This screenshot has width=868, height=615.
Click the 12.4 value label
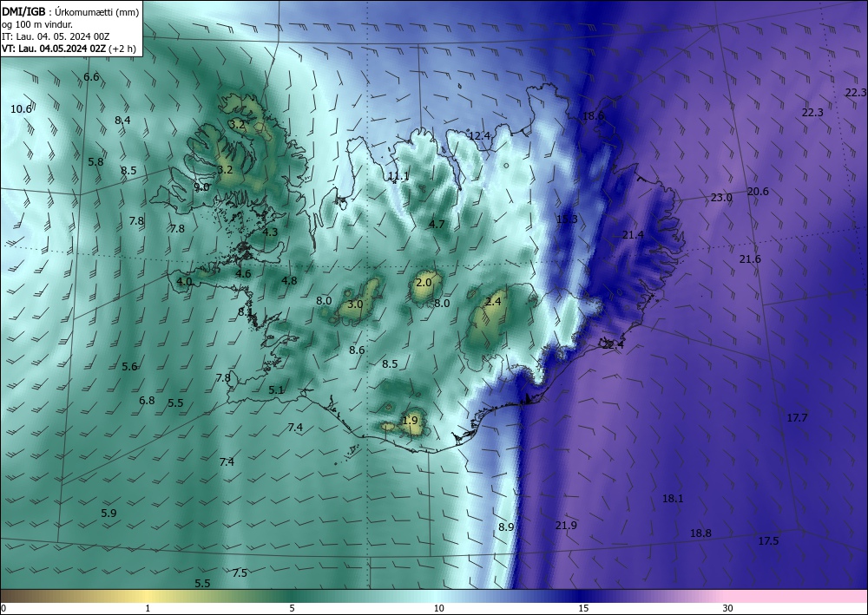479,136
